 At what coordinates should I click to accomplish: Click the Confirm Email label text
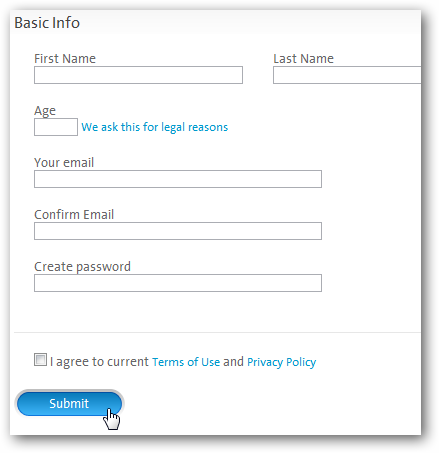tap(74, 215)
